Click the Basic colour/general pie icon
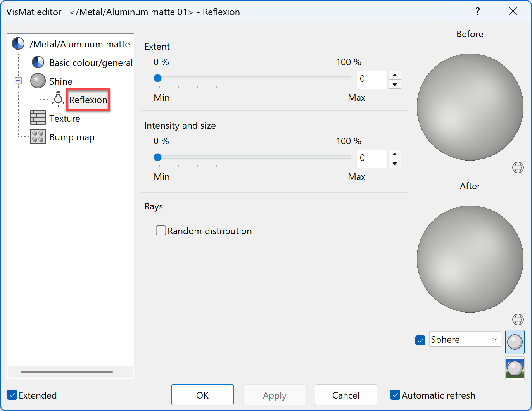532x411 pixels. click(38, 62)
